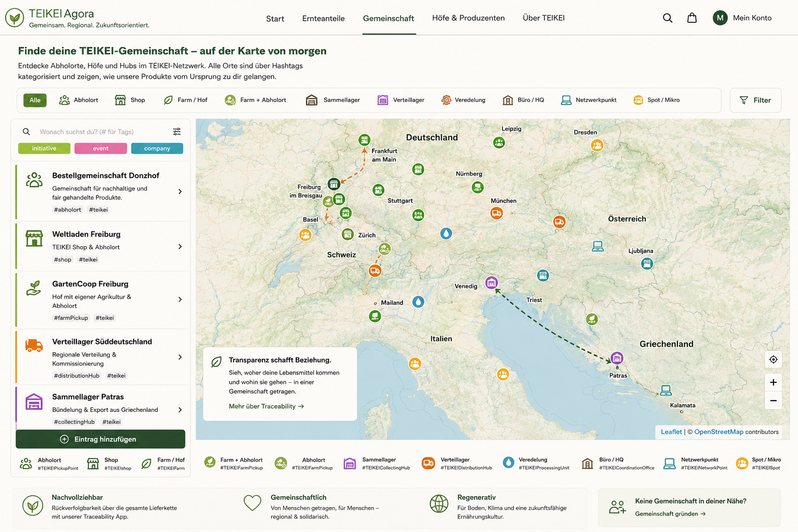Click the TEIKEI Agora leaf logo
Image resolution: width=798 pixels, height=532 pixels.
[x=15, y=18]
